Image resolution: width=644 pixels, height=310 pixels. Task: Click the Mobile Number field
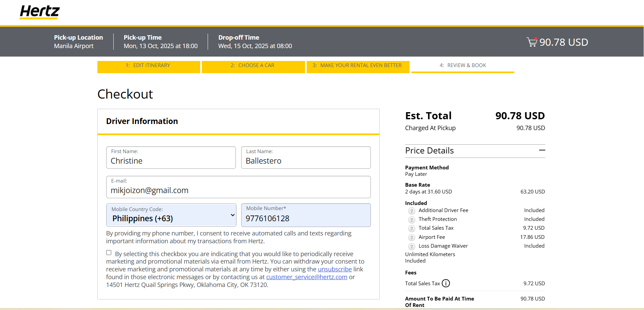(306, 215)
